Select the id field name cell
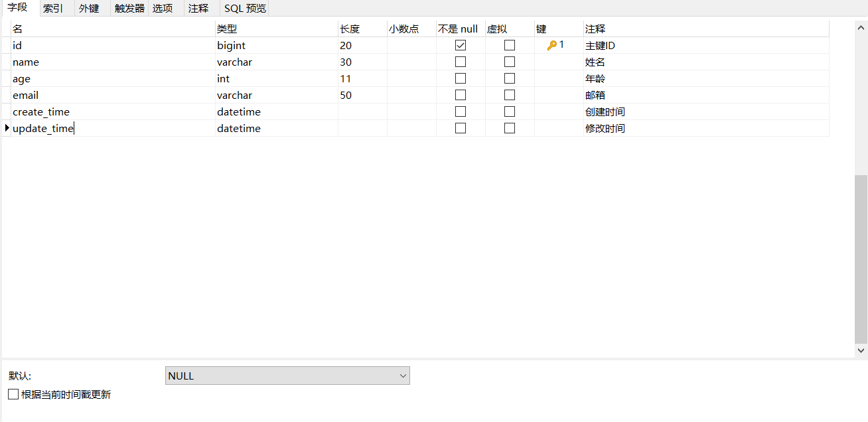The width and height of the screenshot is (868, 422). (113, 45)
